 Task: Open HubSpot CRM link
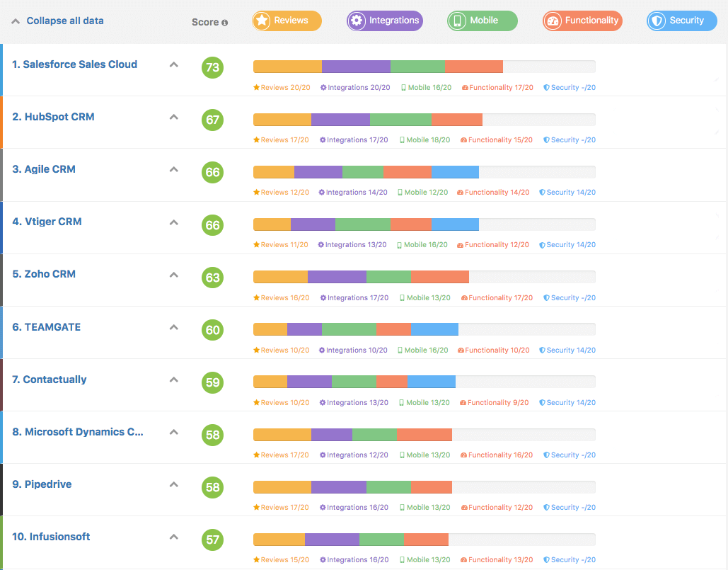(53, 117)
